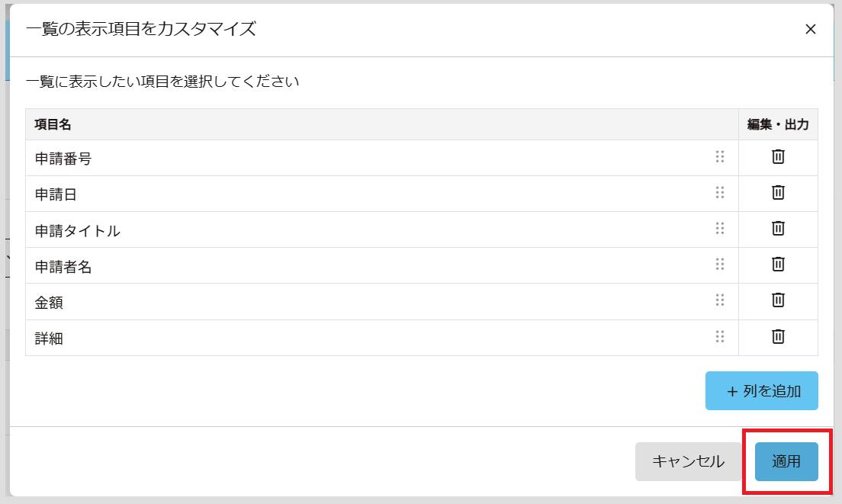The height and width of the screenshot is (504, 842).
Task: Click the 編集・出力 column header
Action: tap(778, 124)
